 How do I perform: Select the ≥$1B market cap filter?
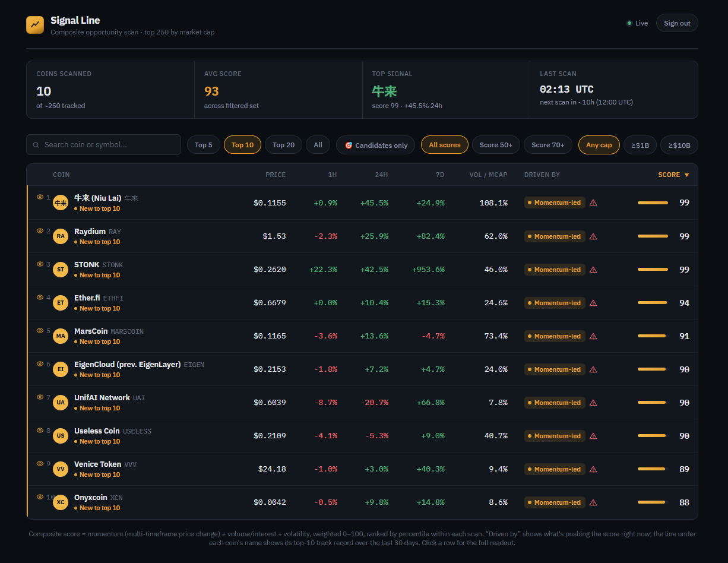(x=640, y=145)
